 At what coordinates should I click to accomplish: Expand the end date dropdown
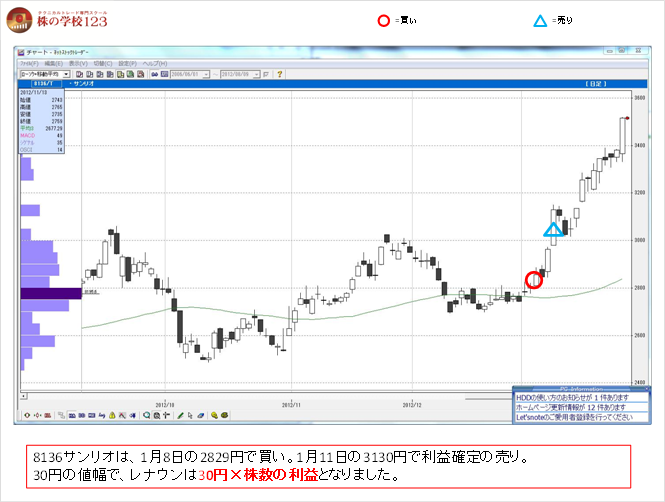click(256, 74)
